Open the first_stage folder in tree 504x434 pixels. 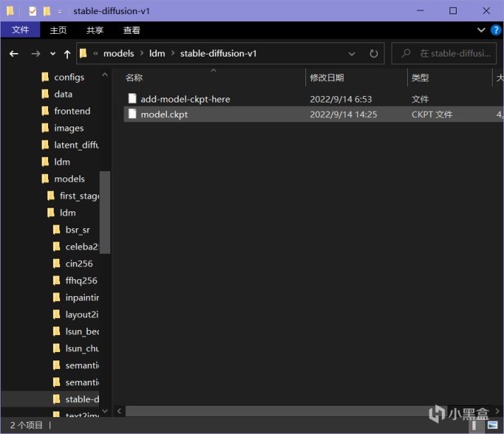[79, 196]
